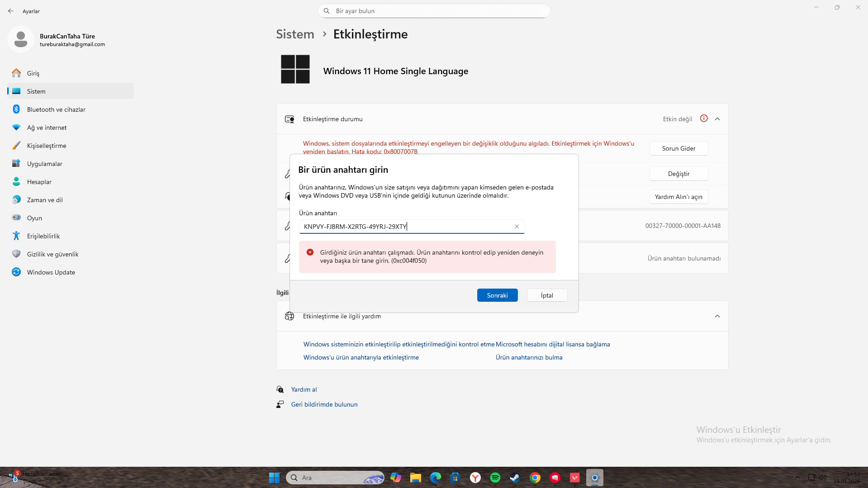This screenshot has height=488, width=868.
Task: Open the network icon in system tray
Action: (812, 478)
